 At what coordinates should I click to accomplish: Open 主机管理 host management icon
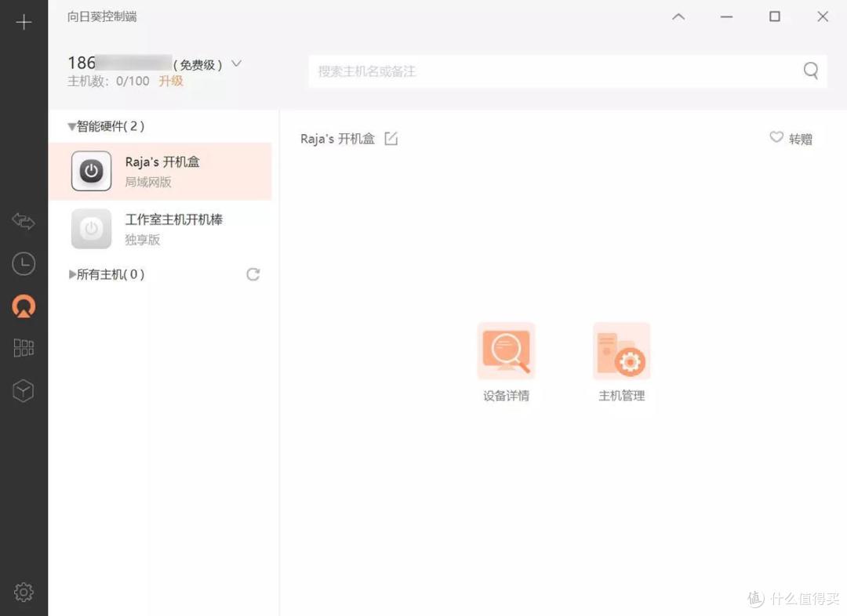(x=622, y=351)
